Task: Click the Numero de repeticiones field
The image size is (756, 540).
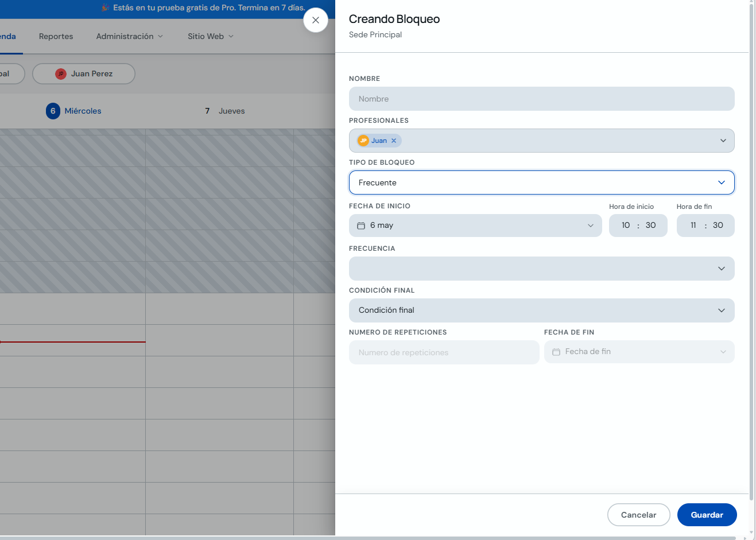Action: click(444, 352)
